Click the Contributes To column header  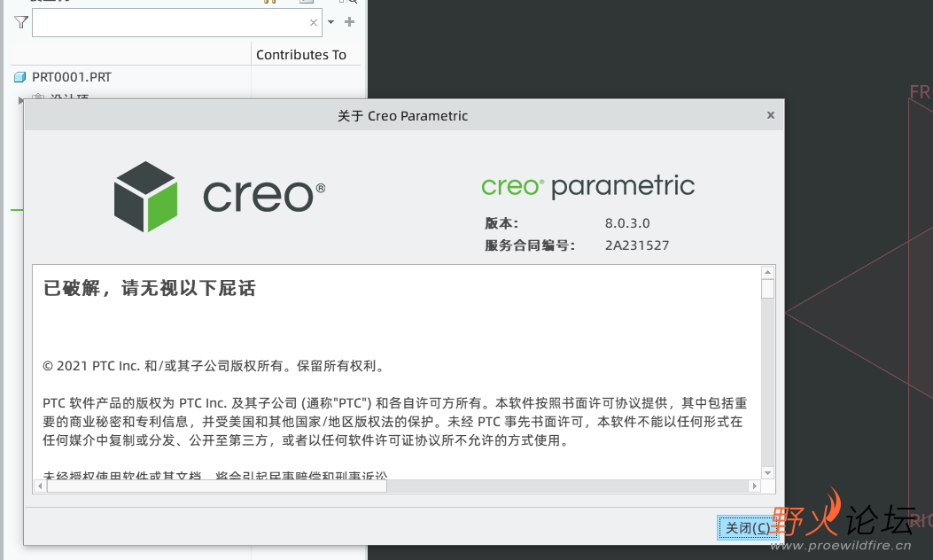click(301, 55)
